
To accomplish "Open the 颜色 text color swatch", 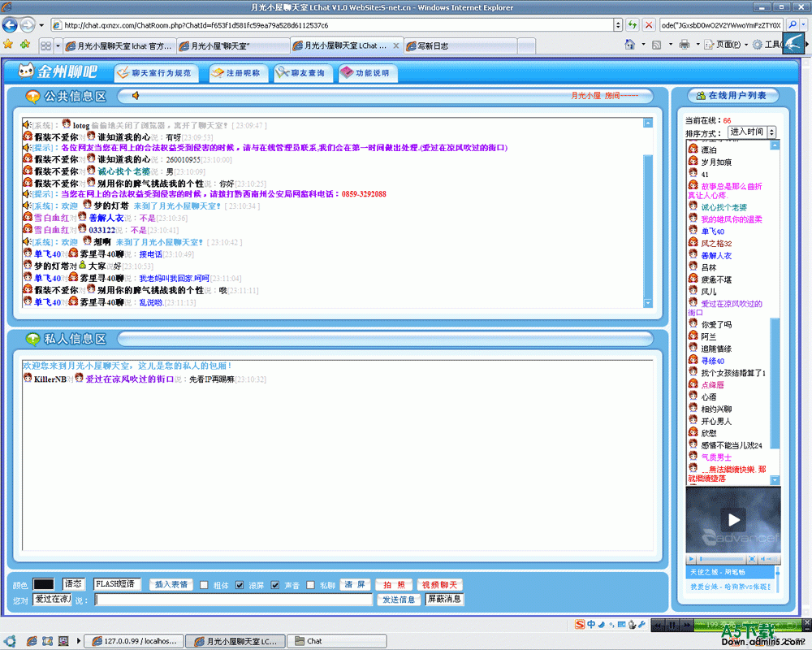I will pyautogui.click(x=43, y=583).
